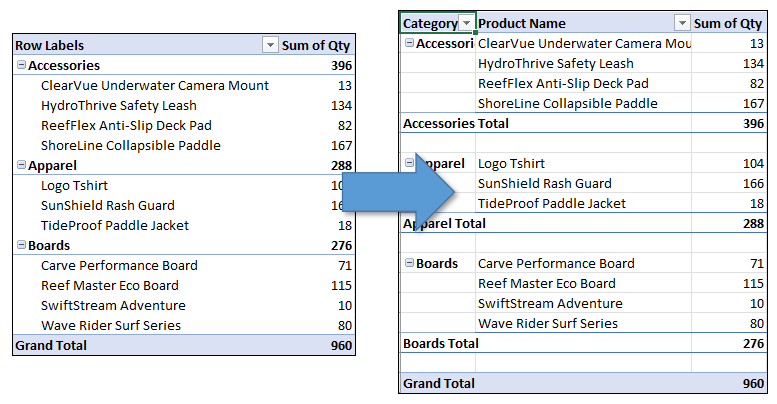Open the Product Name filter dropdown
This screenshot has width=777, height=404.
(682, 23)
